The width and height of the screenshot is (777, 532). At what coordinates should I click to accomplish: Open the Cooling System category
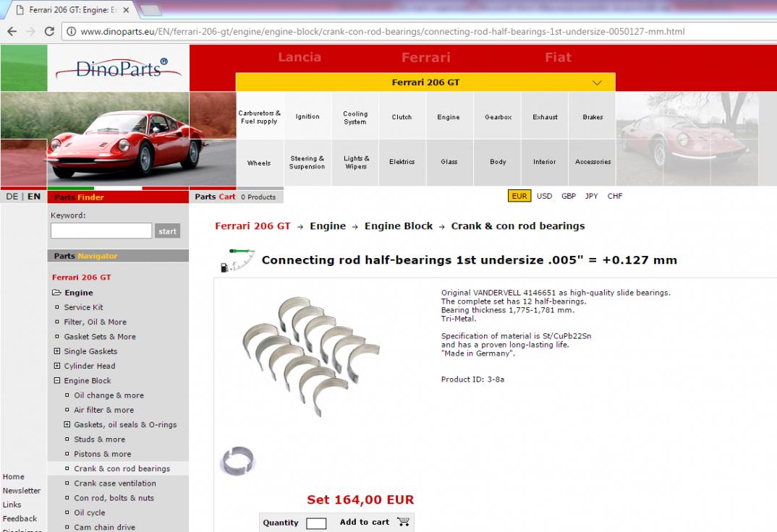tap(355, 117)
